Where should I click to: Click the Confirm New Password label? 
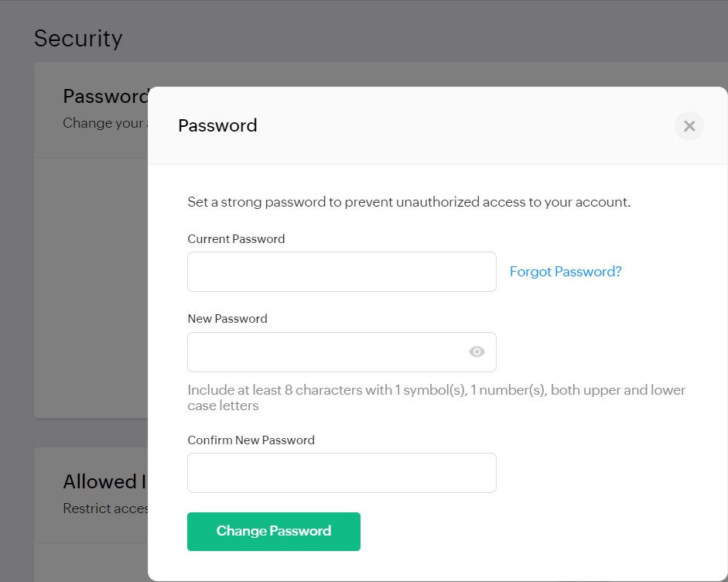pyautogui.click(x=251, y=440)
